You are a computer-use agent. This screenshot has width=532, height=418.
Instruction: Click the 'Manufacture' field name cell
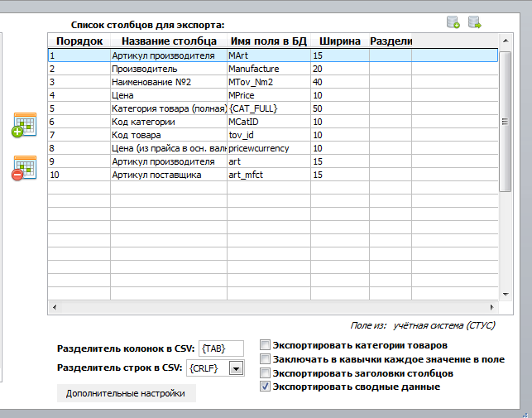click(269, 69)
